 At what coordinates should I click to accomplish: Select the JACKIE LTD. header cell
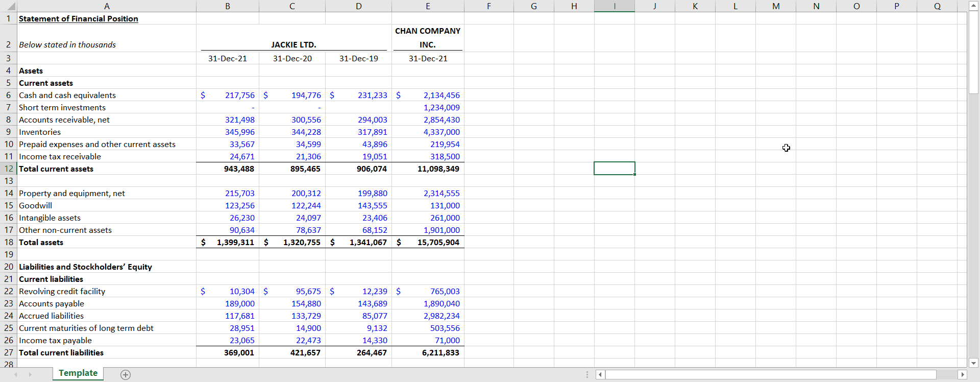click(x=293, y=44)
